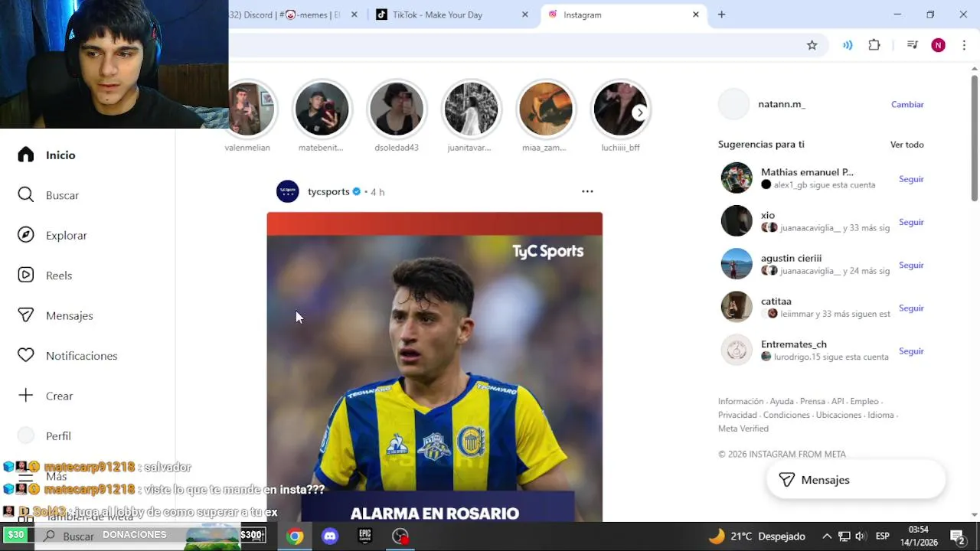
Task: Open Mathias emanuel P... suggested profile
Action: click(x=807, y=172)
